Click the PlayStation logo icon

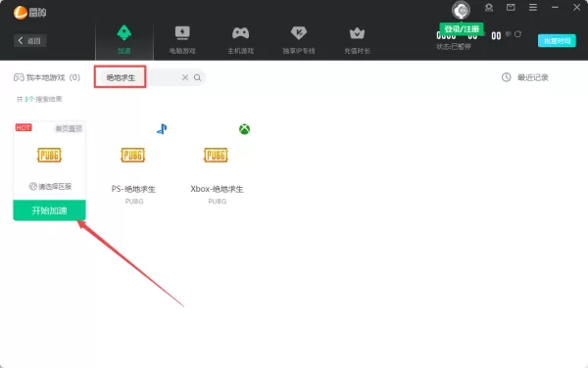162,129
